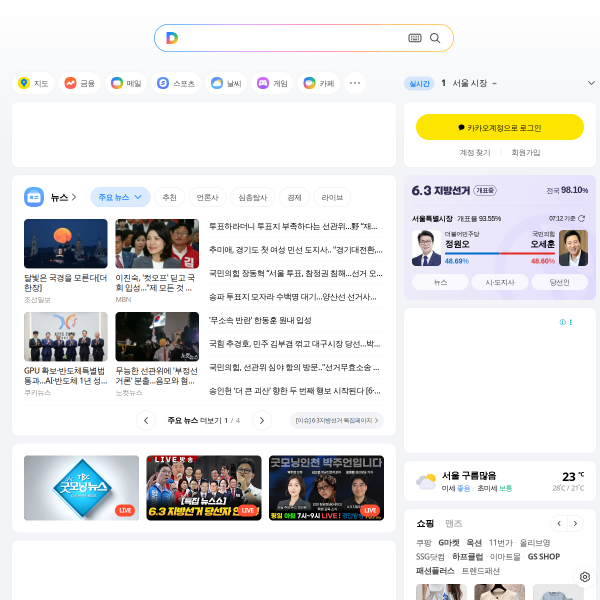This screenshot has width=600, height=600.
Task: Click the search input field
Action: [293, 38]
